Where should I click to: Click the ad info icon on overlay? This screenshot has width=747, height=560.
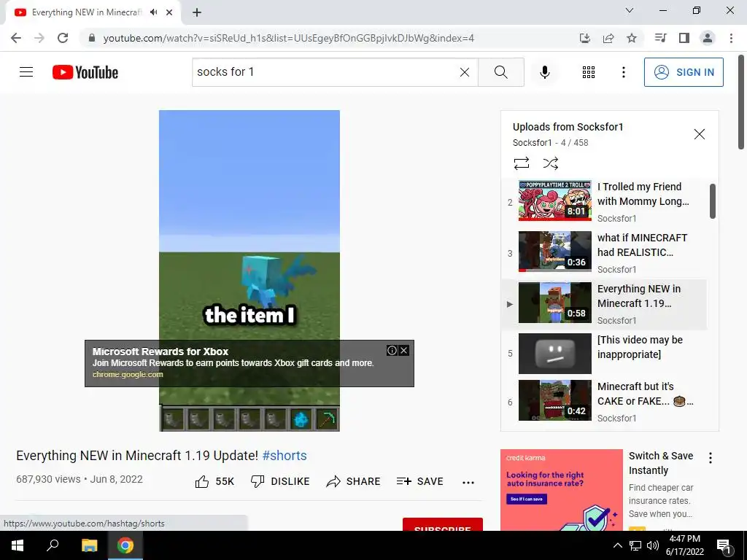[392, 351]
